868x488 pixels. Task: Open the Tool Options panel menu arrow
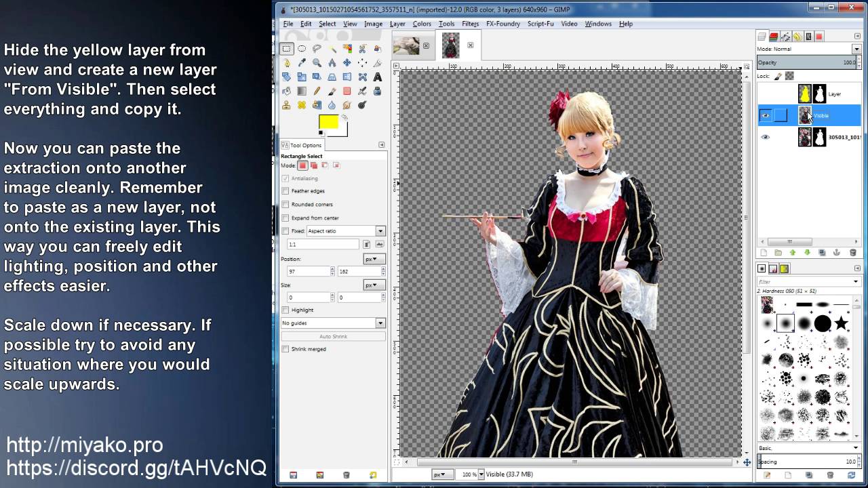tap(381, 145)
